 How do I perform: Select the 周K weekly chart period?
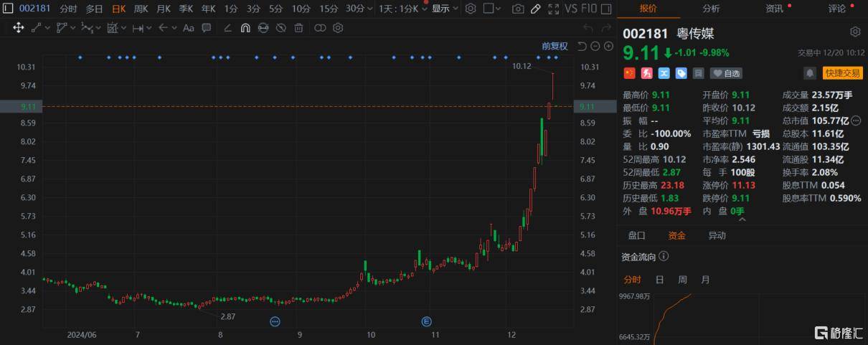point(141,9)
